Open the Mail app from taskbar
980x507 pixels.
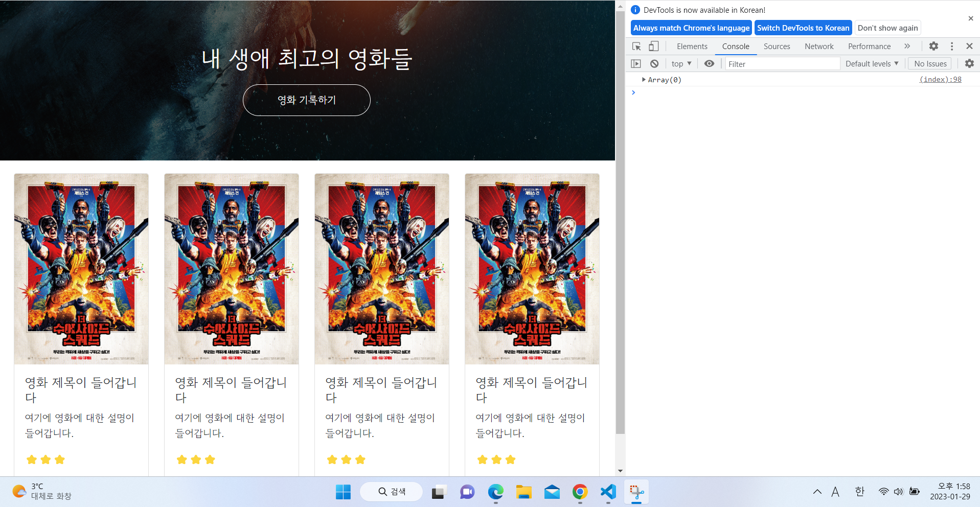pyautogui.click(x=552, y=492)
